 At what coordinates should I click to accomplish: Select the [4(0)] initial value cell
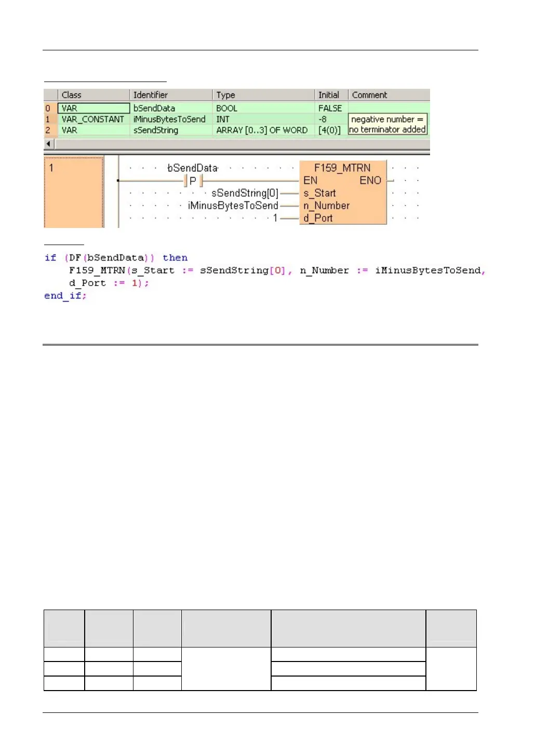point(331,130)
